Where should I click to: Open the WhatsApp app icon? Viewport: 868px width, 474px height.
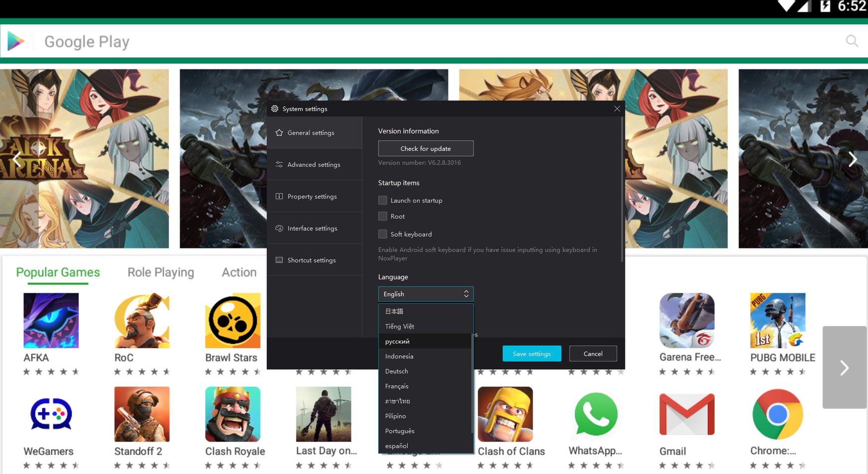(x=596, y=414)
